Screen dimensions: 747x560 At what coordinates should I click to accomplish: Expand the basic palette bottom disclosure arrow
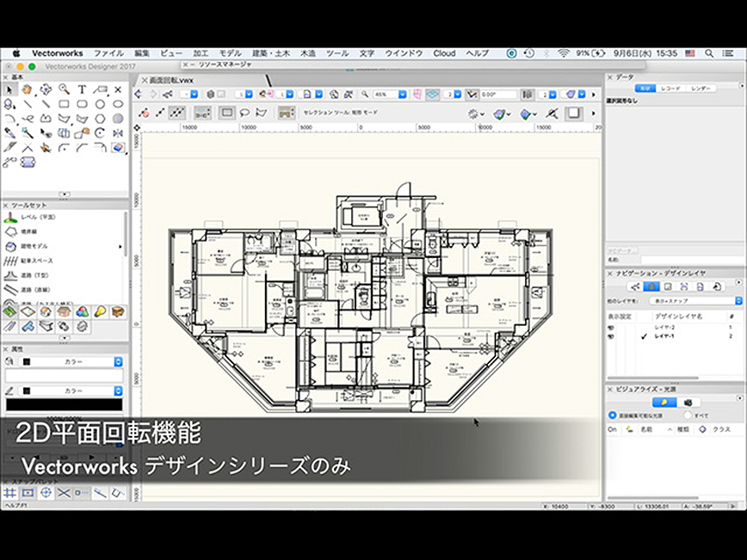pos(65,194)
